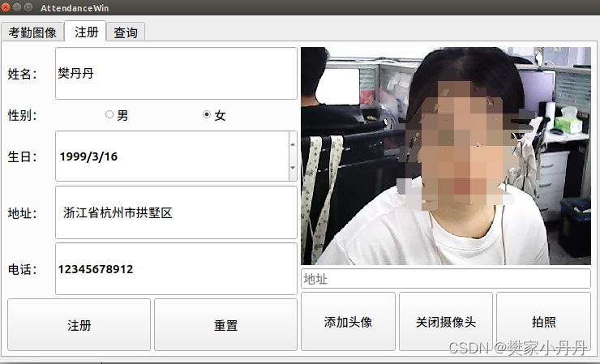
Task: Click the 电话 phone number field
Action: [176, 268]
